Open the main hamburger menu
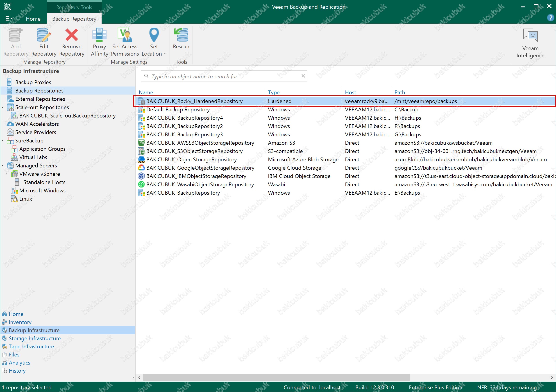The image size is (556, 392). 9,18
